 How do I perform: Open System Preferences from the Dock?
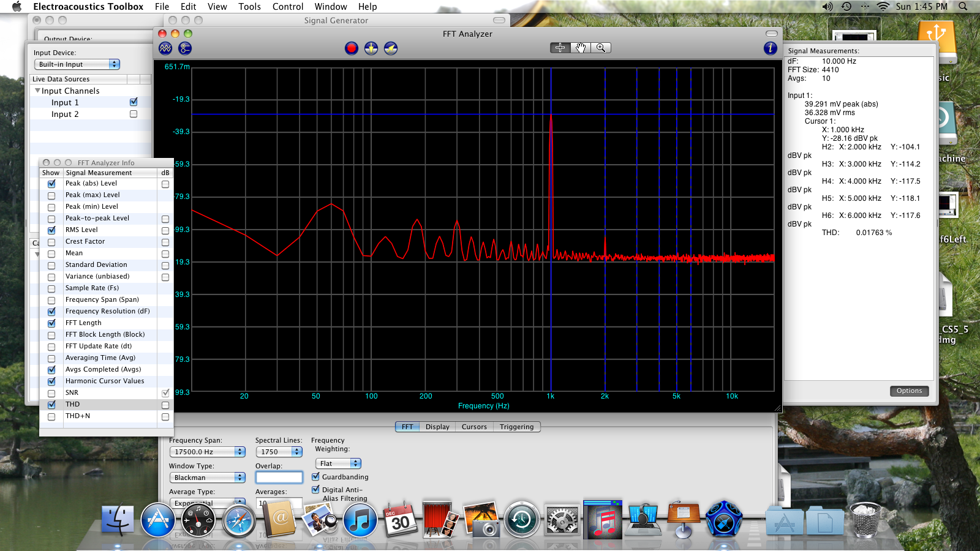(x=562, y=520)
